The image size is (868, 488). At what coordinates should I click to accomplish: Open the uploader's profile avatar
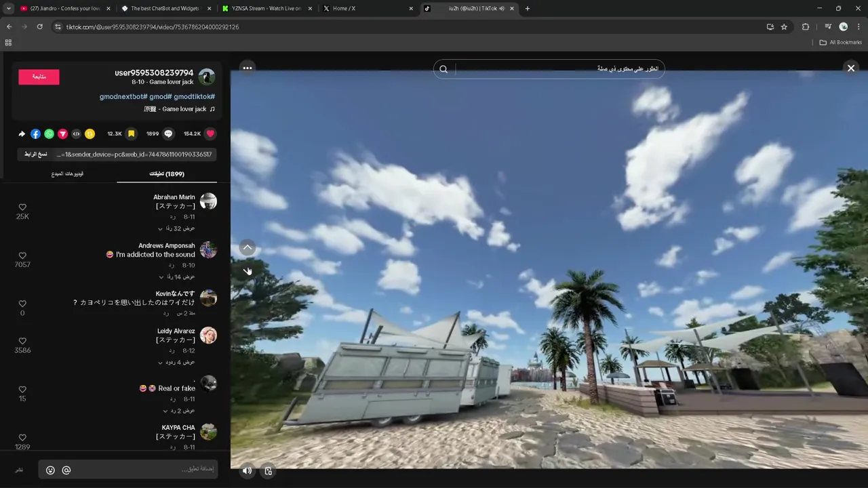click(x=207, y=77)
